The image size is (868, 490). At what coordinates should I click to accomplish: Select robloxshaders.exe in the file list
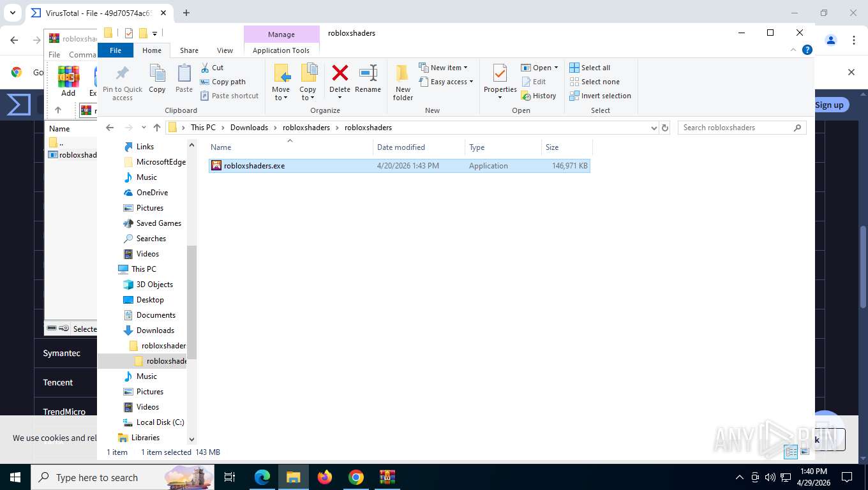pyautogui.click(x=400, y=166)
